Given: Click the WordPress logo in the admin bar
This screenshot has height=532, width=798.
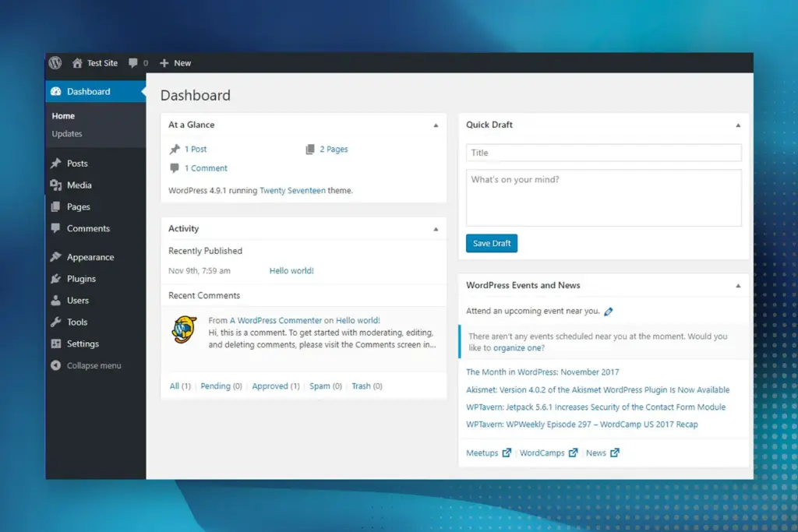Looking at the screenshot, I should click(55, 63).
